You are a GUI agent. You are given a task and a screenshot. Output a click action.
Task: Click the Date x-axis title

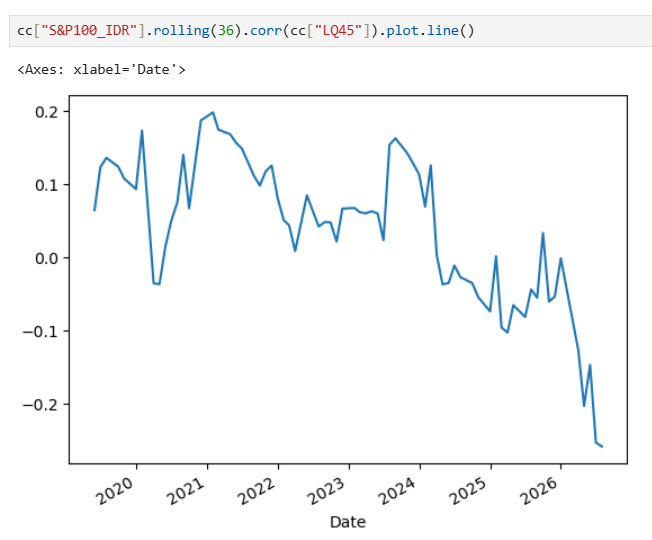(348, 522)
